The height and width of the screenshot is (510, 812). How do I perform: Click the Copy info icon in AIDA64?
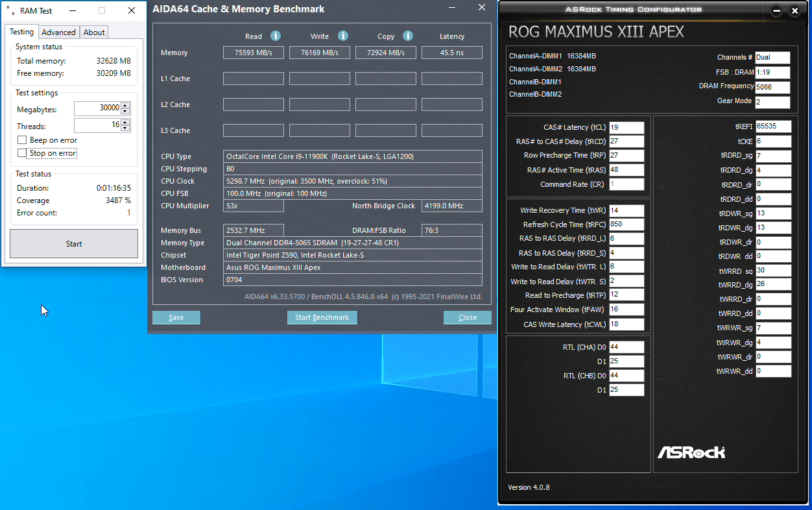[x=408, y=36]
